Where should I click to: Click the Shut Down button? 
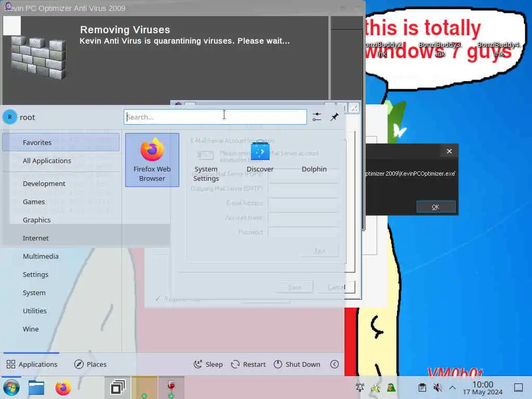297,364
